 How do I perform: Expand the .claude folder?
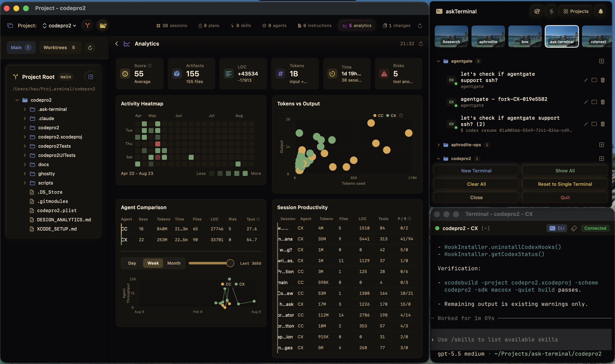click(x=25, y=118)
